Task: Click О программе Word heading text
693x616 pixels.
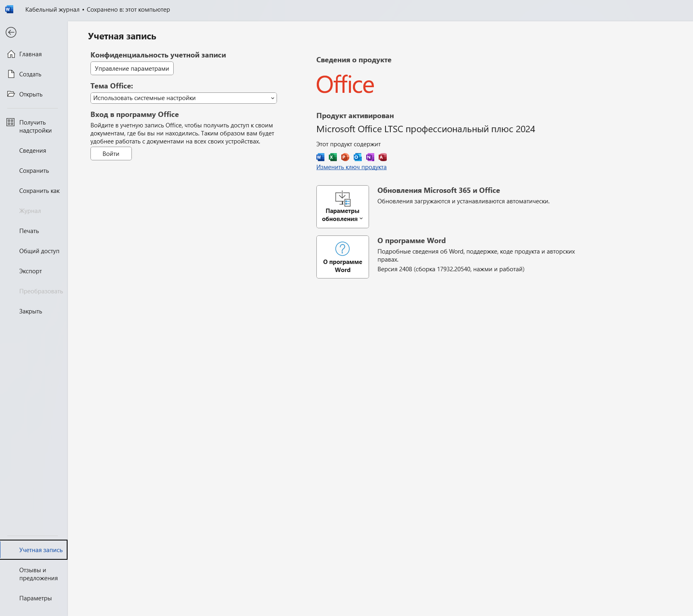Action: click(x=412, y=241)
